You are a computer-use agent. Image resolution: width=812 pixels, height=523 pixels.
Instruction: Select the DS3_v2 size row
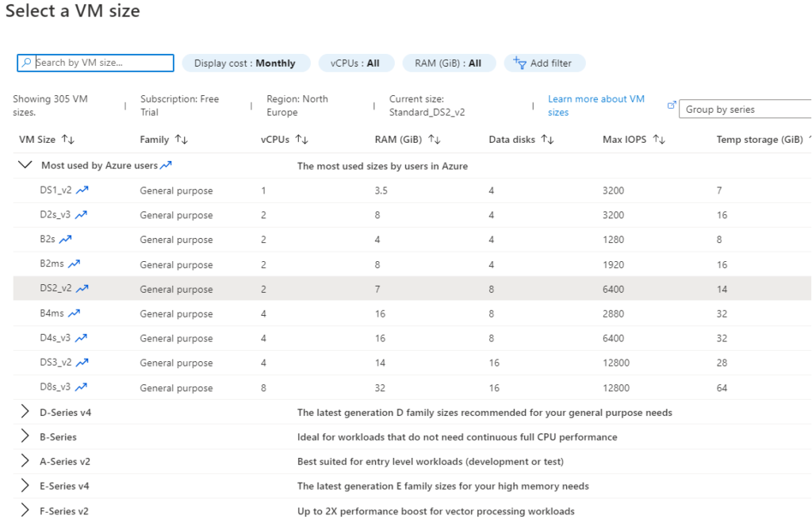[x=412, y=363]
